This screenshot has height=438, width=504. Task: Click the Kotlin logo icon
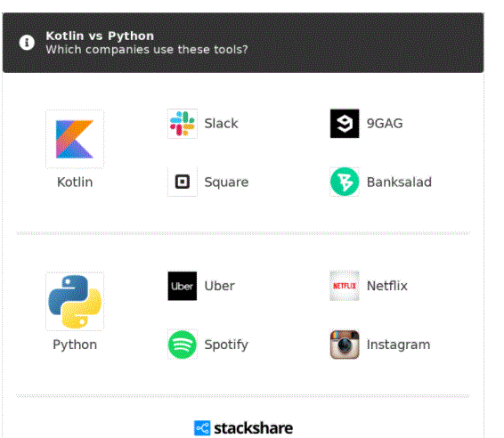pos(75,139)
